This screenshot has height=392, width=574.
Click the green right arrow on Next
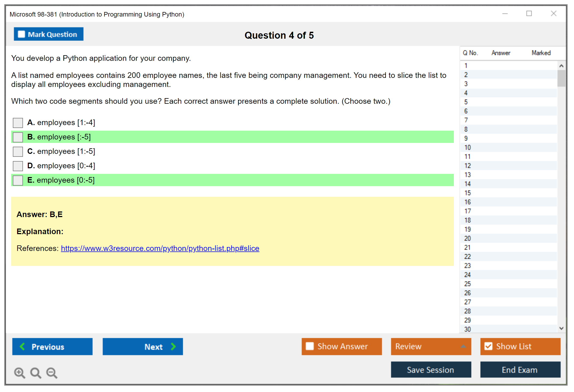pos(173,346)
